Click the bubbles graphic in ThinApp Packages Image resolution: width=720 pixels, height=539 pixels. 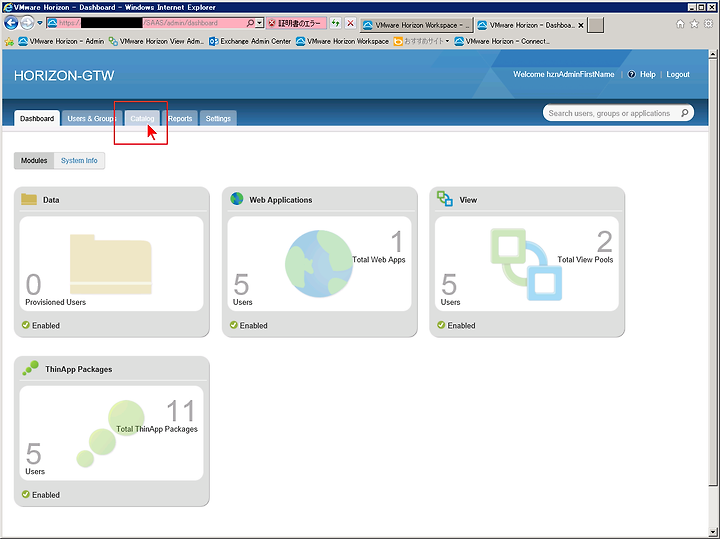(x=110, y=434)
